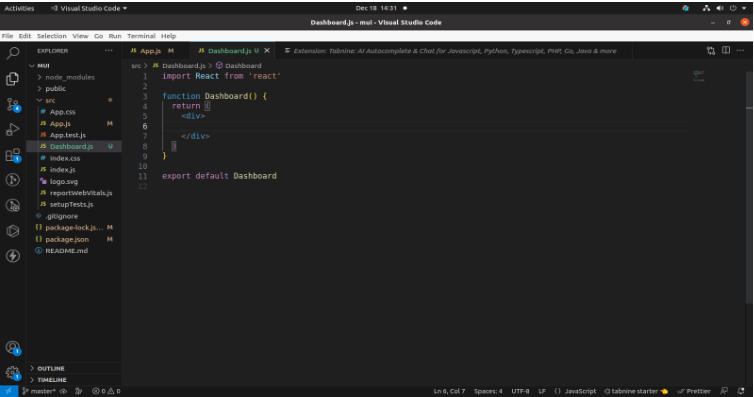Open the Source Control view

click(13, 104)
